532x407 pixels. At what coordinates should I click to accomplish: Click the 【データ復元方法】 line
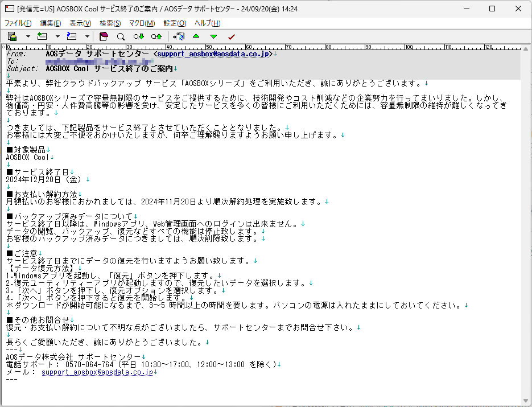pos(42,268)
